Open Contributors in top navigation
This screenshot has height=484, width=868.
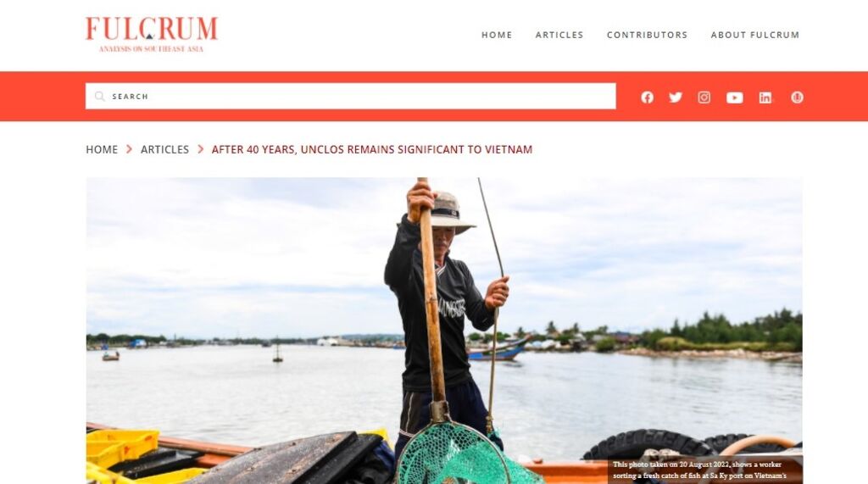(647, 35)
